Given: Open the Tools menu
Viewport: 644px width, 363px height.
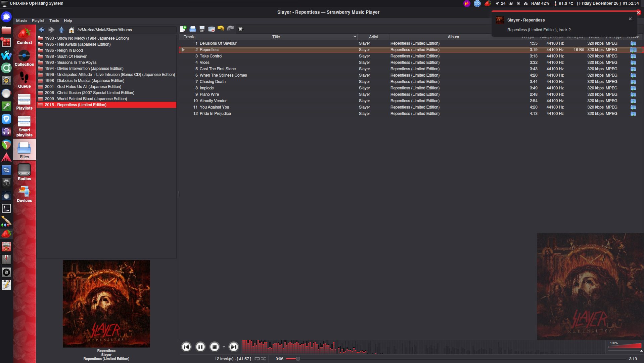Looking at the screenshot, I should (54, 21).
